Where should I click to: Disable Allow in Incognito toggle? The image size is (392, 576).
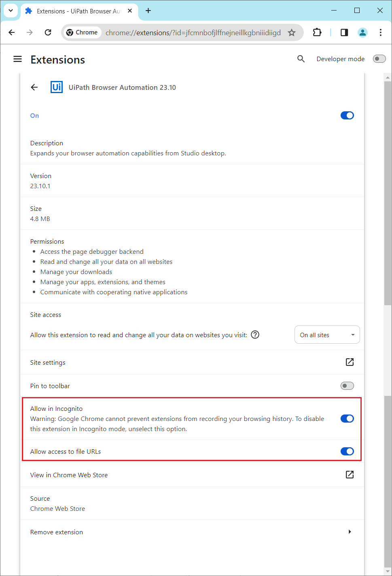[x=347, y=419]
